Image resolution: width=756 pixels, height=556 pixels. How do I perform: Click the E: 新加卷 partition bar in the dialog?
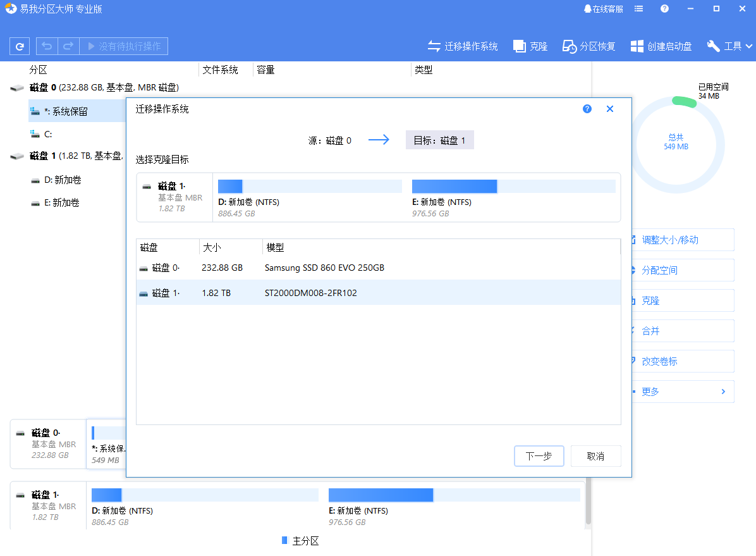(514, 187)
